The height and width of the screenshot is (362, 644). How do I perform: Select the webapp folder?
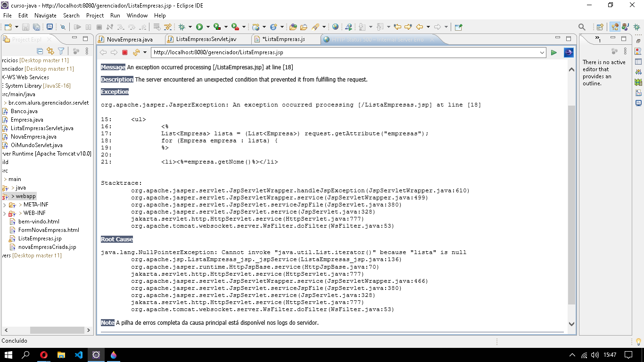pos(26,196)
